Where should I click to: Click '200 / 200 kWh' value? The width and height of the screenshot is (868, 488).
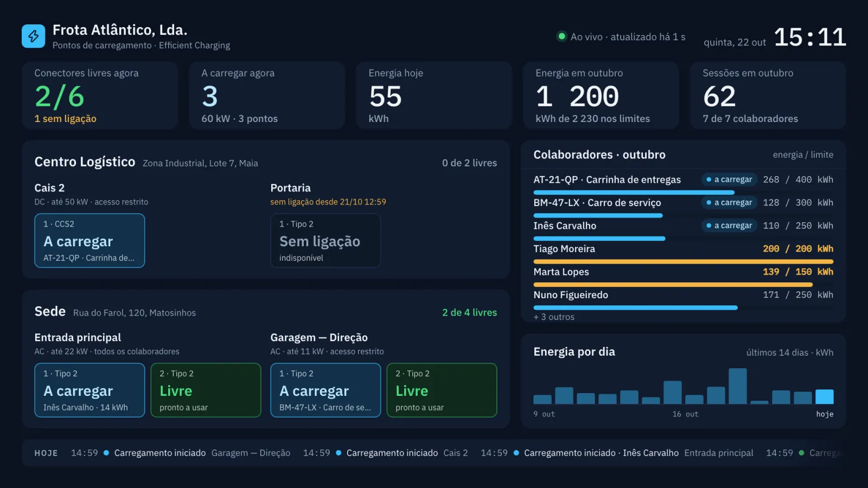(798, 248)
